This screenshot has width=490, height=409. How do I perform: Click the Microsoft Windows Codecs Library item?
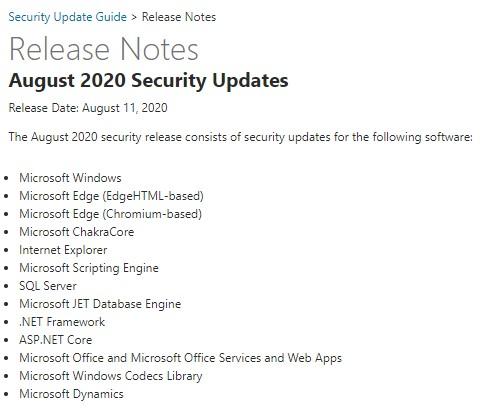(x=111, y=376)
